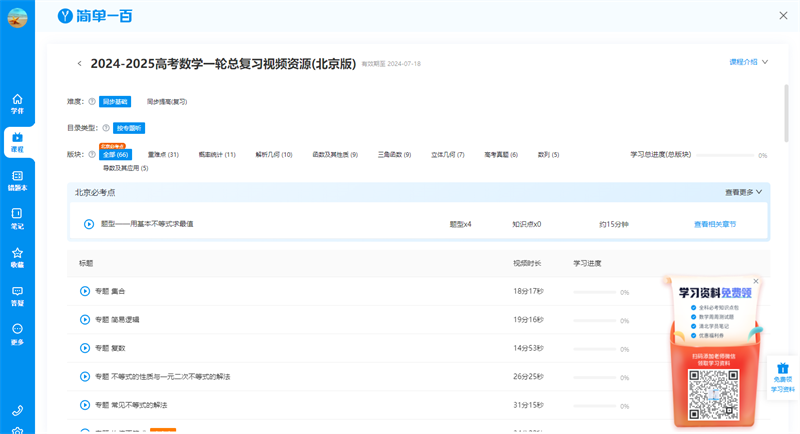
Task: Switch to the 重难点 (31) section
Action: click(x=163, y=155)
